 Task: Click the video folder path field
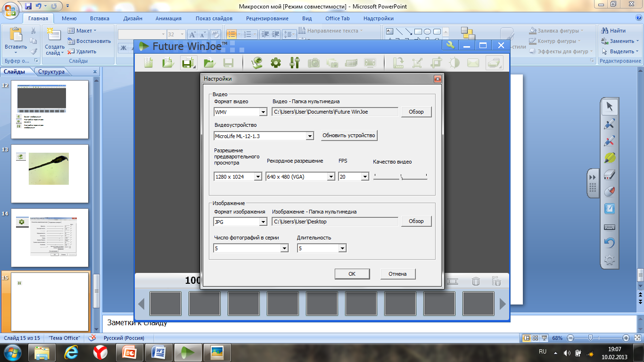pyautogui.click(x=335, y=112)
